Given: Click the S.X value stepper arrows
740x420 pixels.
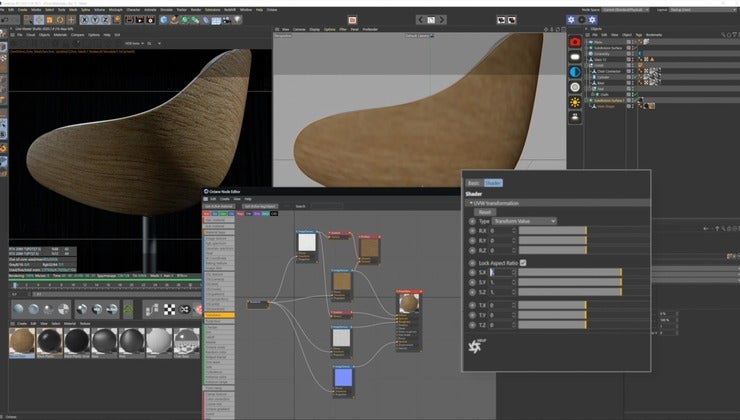Looking at the screenshot, I should [x=514, y=272].
